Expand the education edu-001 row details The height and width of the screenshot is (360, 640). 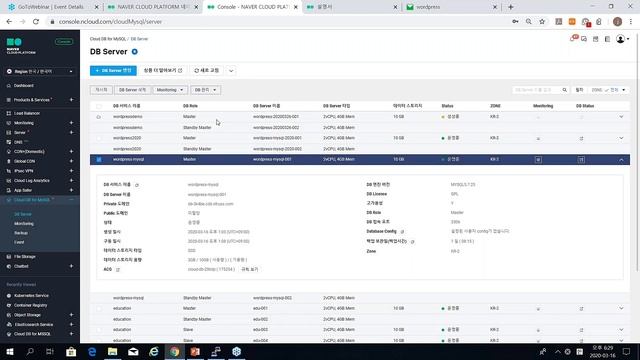tap(621, 309)
